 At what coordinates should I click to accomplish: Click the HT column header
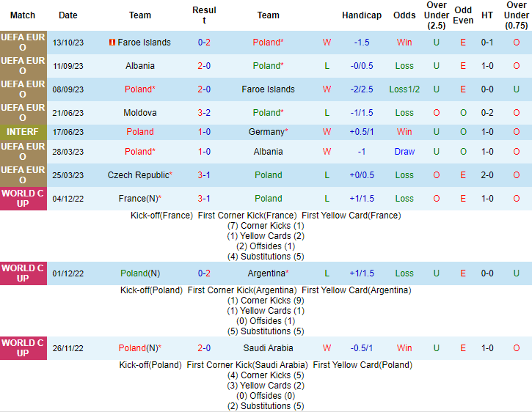pyautogui.click(x=487, y=15)
